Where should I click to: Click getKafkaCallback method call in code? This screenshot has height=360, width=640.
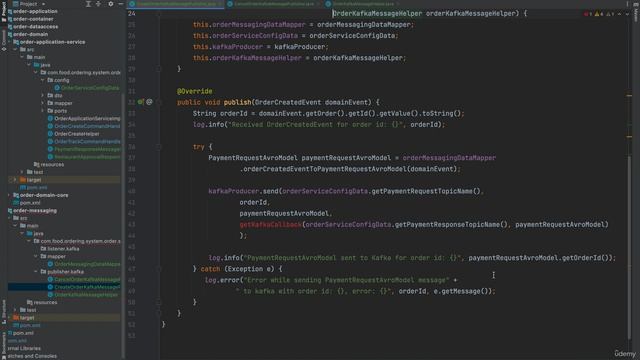coord(270,224)
